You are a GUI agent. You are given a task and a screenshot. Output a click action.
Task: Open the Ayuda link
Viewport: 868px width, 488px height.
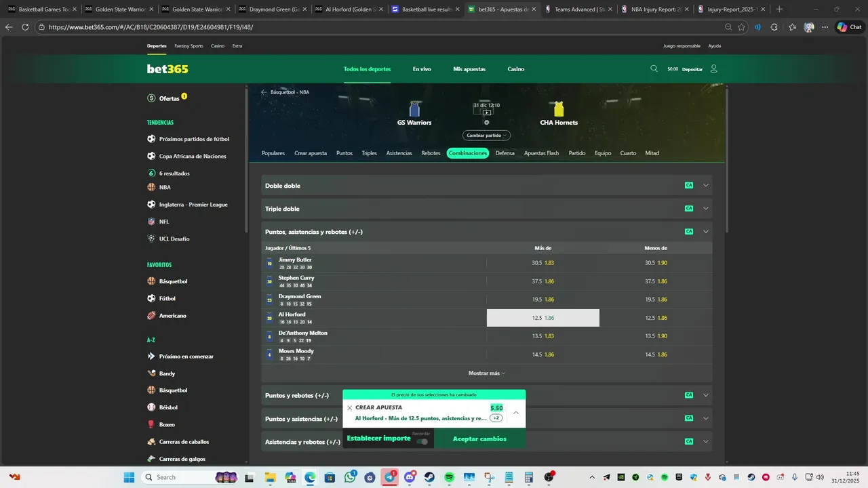[715, 46]
